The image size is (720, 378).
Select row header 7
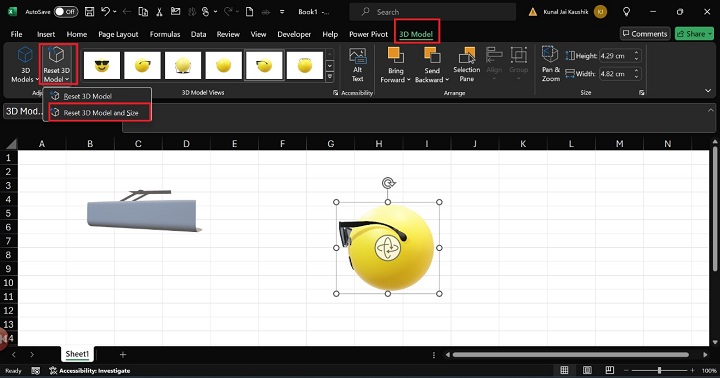[x=8, y=241]
